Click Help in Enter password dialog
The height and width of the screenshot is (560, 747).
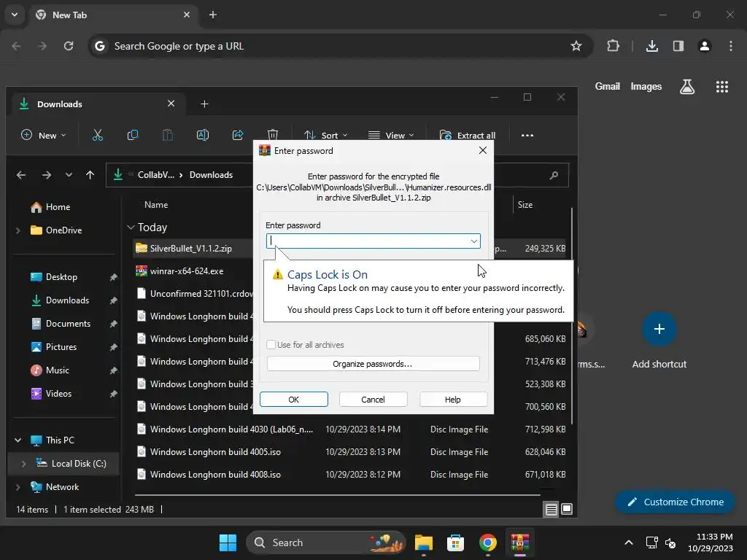pyautogui.click(x=452, y=400)
